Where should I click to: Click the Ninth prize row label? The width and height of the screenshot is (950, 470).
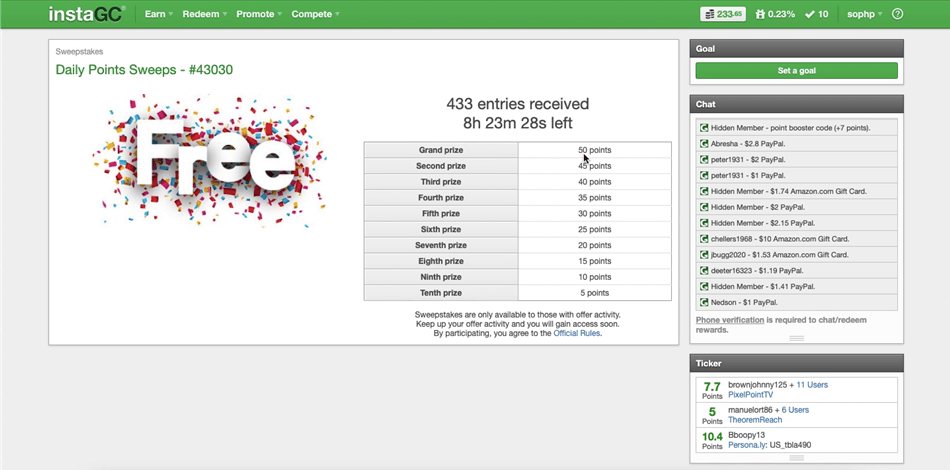click(440, 277)
